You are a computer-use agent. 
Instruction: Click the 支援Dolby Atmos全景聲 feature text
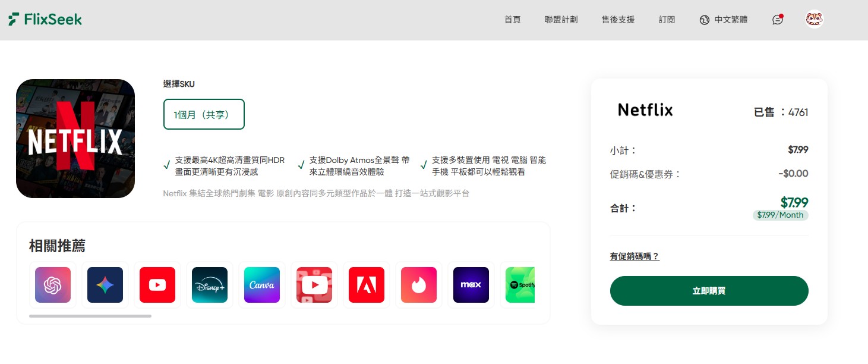tap(359, 166)
